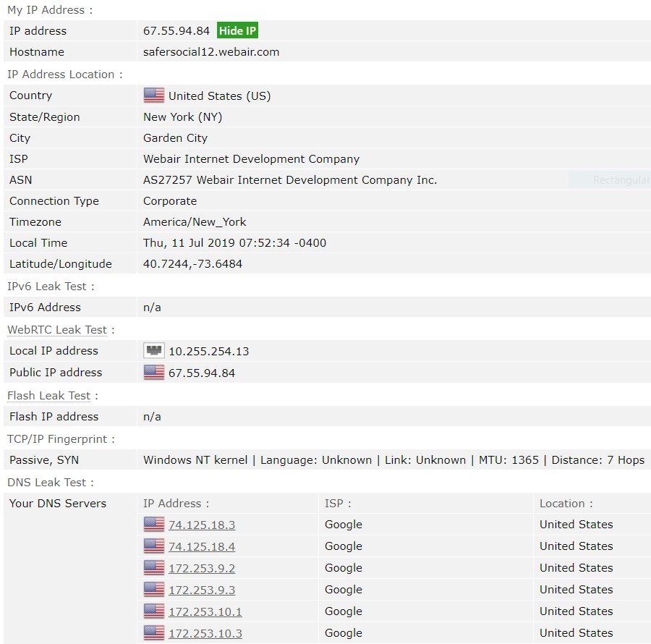Click the Your DNS Servers label

click(58, 503)
